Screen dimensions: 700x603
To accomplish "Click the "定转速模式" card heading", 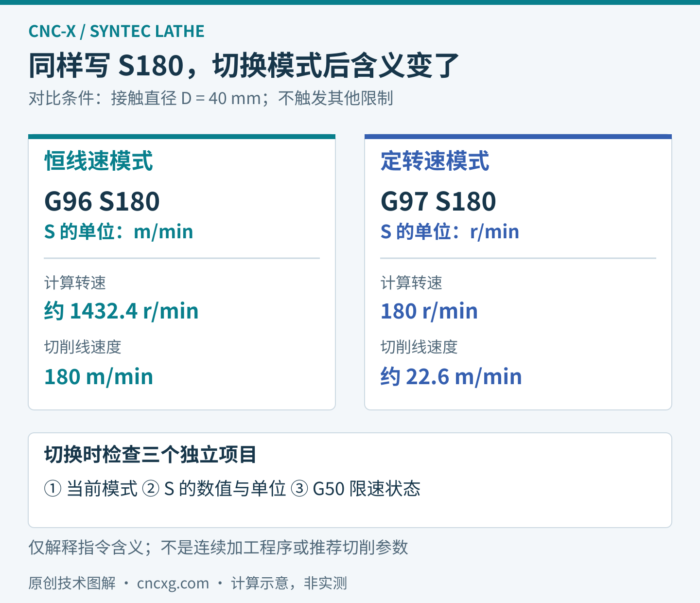I will (435, 161).
